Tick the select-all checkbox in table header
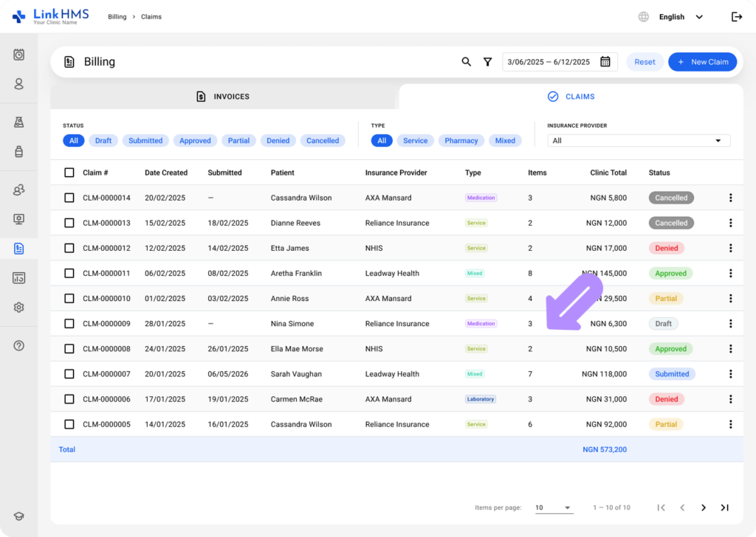 pos(69,173)
